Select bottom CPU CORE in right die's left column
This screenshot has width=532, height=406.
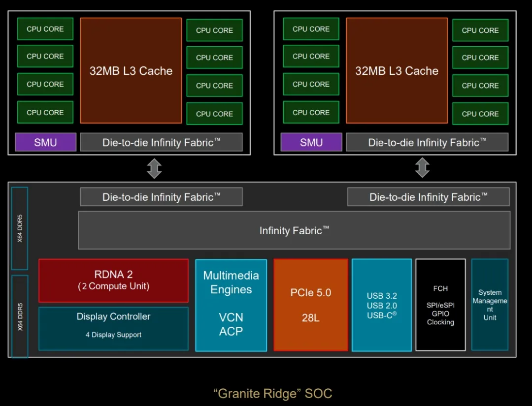click(x=311, y=112)
